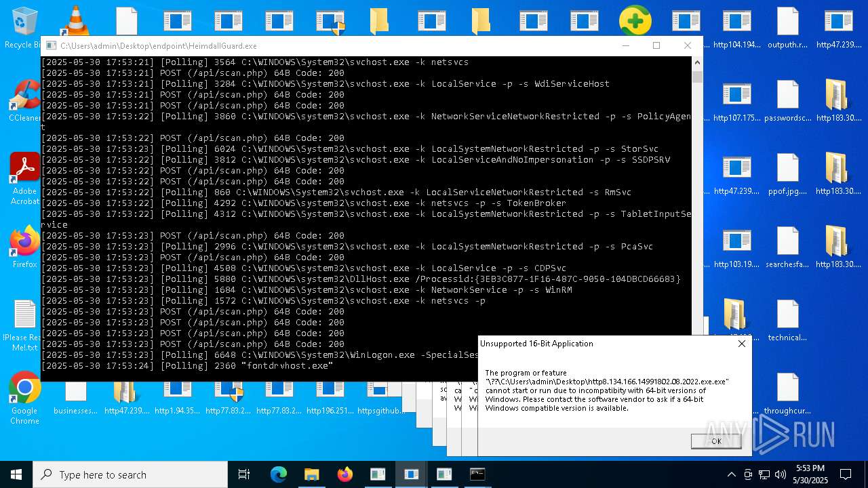Select the outputh.r... desktop file
868x488 pixels.
[787, 28]
